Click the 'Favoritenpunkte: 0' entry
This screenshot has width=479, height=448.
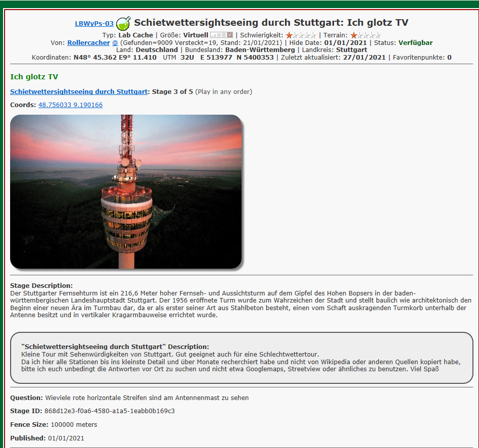422,58
